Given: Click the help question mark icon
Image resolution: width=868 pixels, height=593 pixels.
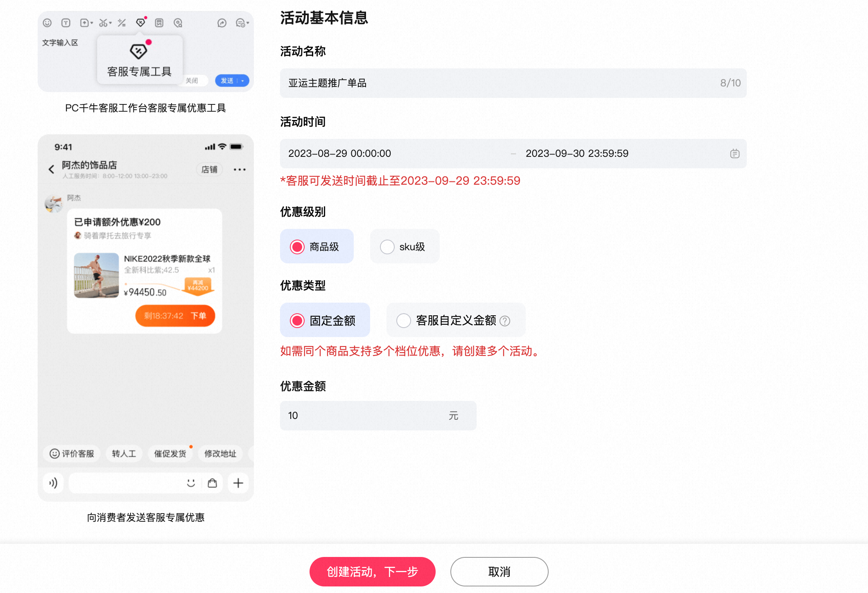Looking at the screenshot, I should pyautogui.click(x=505, y=321).
